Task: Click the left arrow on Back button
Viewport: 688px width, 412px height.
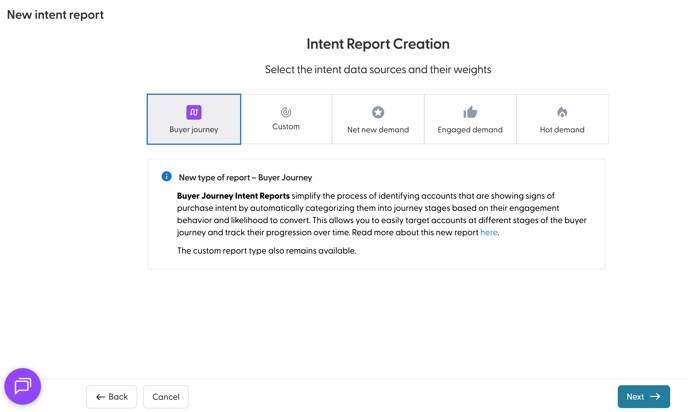Action: tap(100, 397)
